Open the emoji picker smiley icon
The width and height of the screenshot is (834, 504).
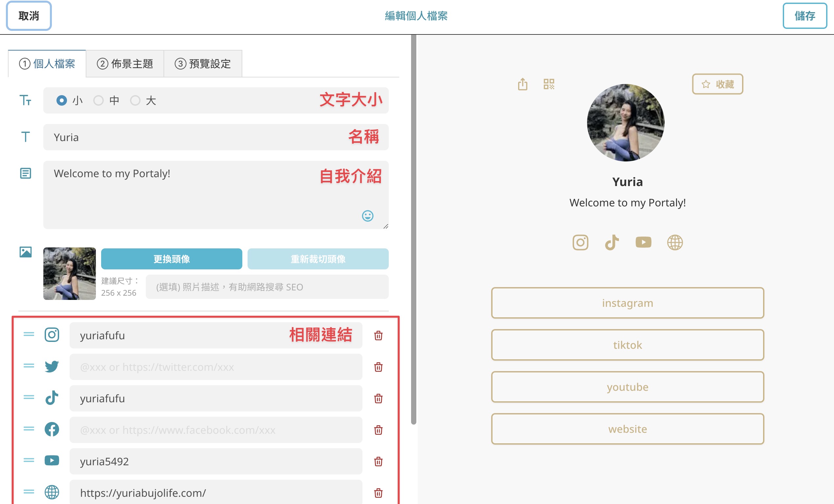[367, 216]
